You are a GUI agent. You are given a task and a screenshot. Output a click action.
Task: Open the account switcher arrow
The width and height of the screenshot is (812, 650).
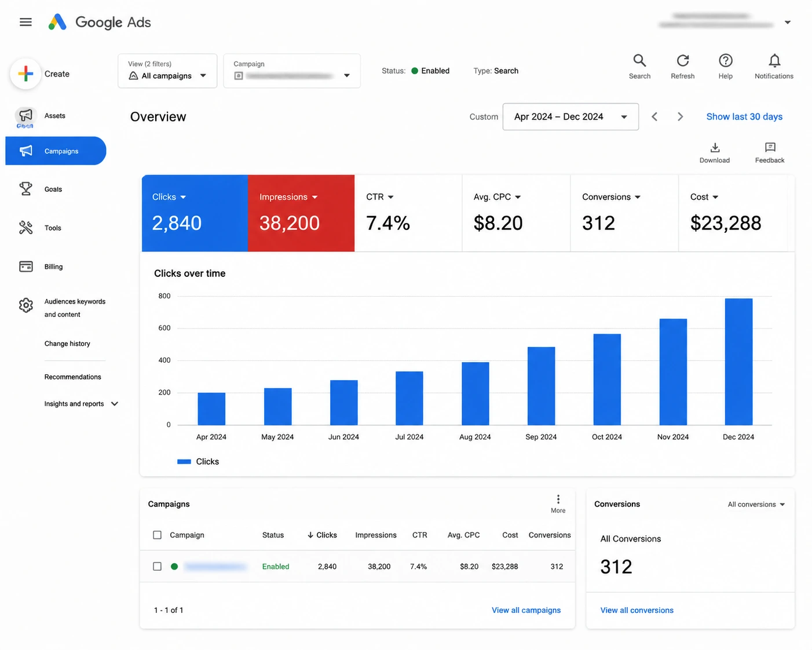(x=787, y=23)
